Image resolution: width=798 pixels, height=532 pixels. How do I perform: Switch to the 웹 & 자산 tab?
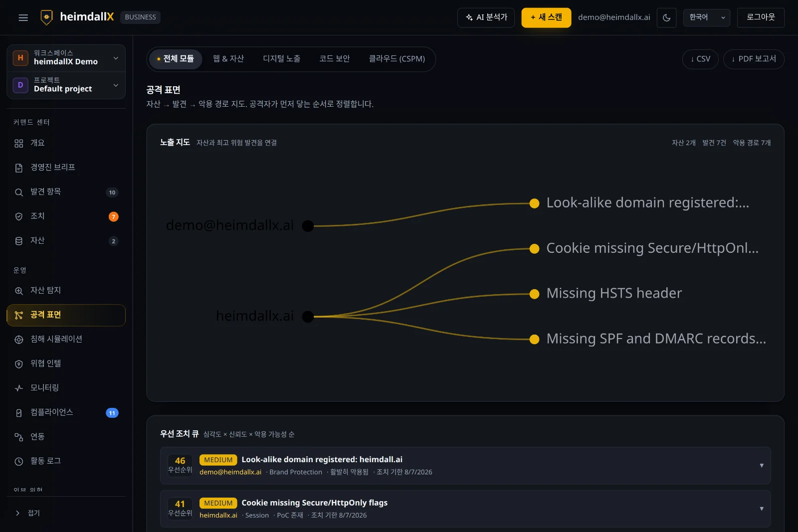tap(228, 59)
